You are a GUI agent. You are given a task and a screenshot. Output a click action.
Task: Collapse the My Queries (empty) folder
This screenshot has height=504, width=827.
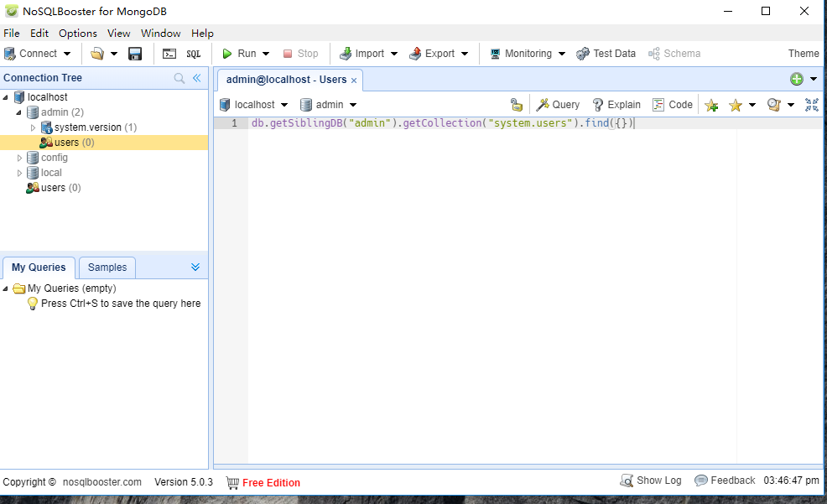point(5,289)
